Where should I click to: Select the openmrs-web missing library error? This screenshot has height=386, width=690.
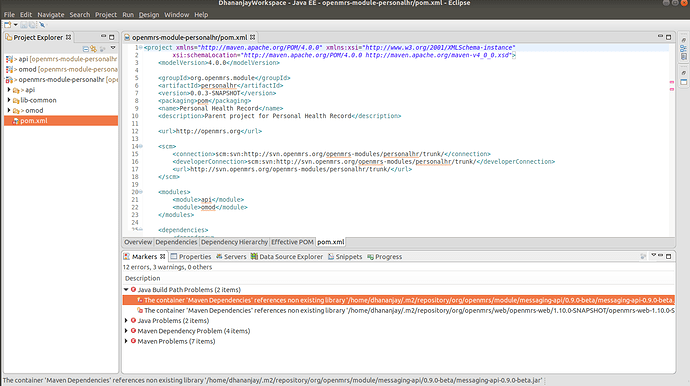click(x=399, y=310)
